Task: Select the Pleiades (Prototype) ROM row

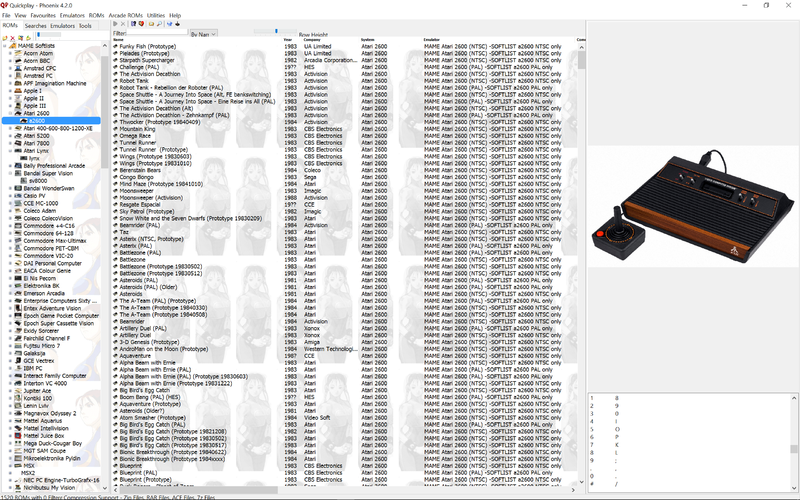Action: coord(144,53)
